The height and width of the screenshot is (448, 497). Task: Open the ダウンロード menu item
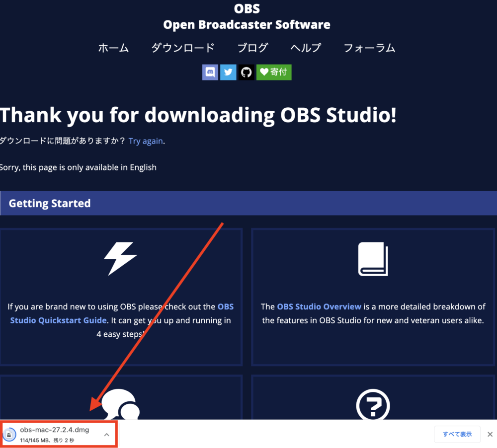point(183,48)
